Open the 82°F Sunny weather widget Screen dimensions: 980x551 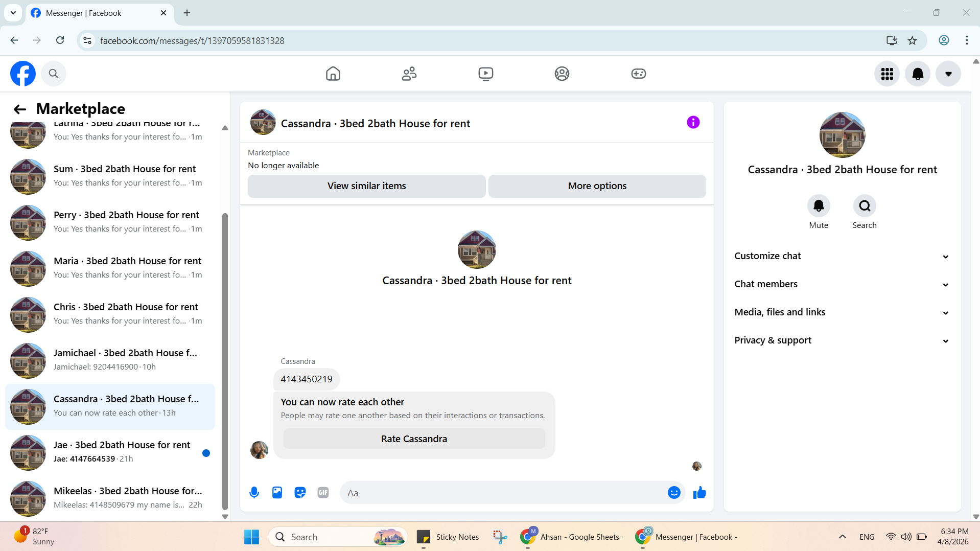35,537
